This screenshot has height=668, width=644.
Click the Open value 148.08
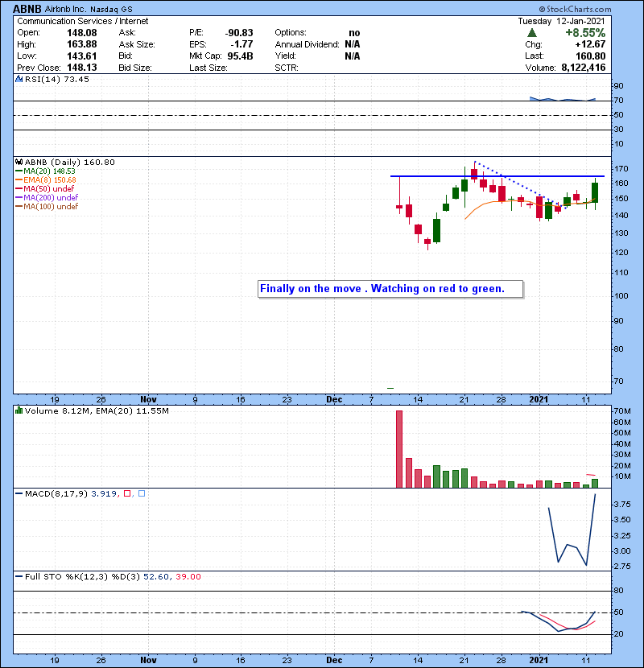(x=82, y=33)
